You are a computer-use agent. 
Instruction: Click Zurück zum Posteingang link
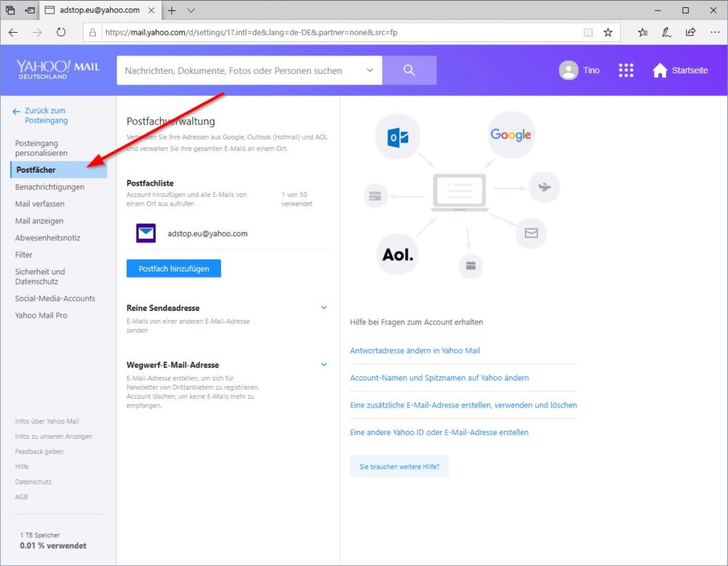click(46, 115)
